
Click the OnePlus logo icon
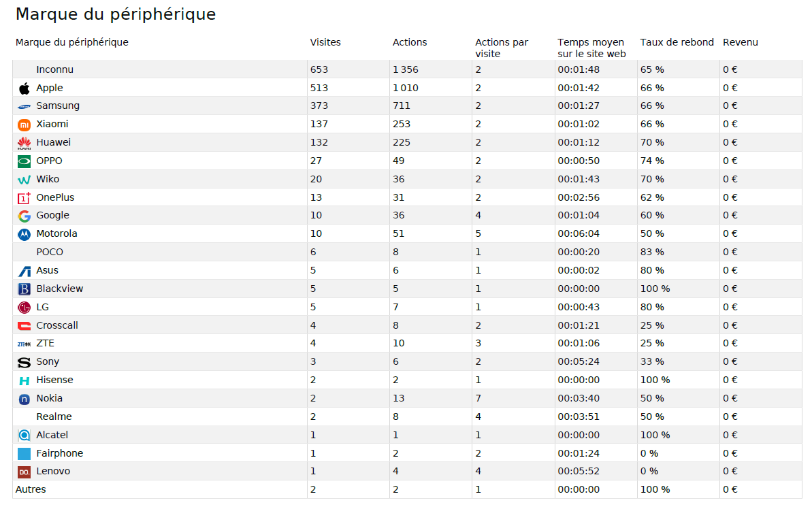pos(25,198)
